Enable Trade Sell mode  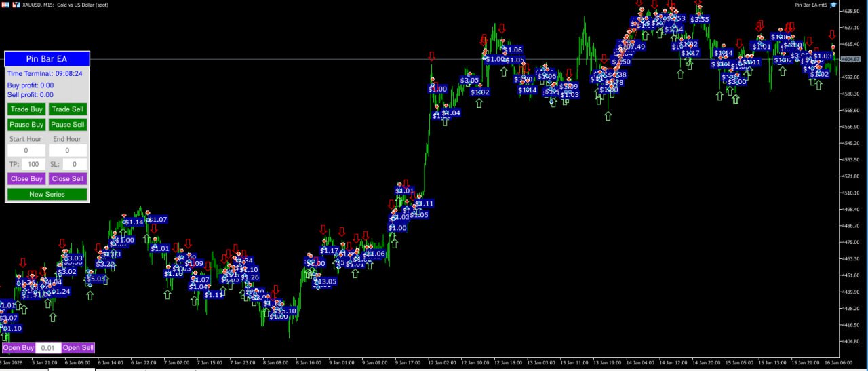[68, 109]
